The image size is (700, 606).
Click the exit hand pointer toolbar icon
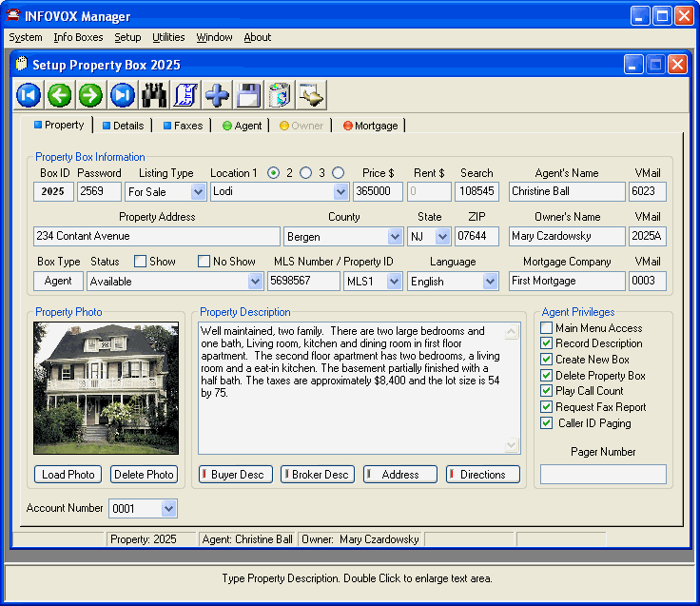311,95
